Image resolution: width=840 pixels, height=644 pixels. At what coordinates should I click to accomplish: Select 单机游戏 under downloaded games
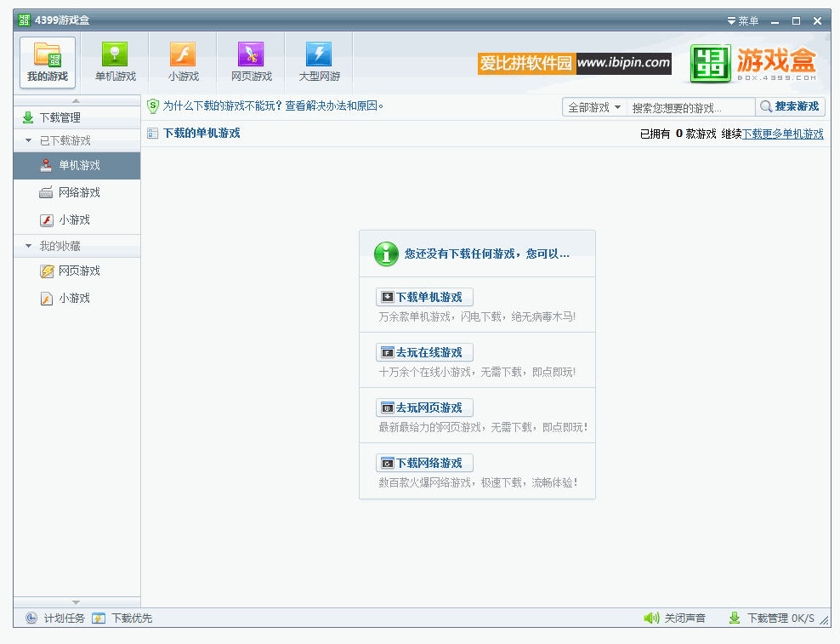click(x=77, y=165)
